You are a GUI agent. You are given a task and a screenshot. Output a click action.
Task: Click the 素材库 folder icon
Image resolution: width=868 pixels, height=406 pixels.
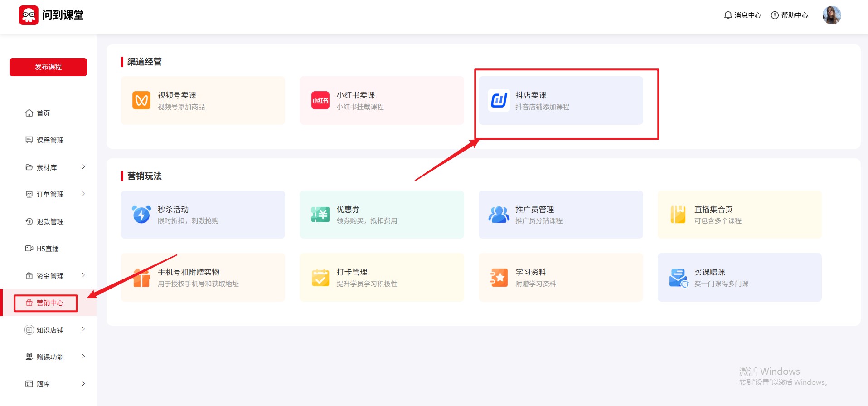tap(29, 167)
